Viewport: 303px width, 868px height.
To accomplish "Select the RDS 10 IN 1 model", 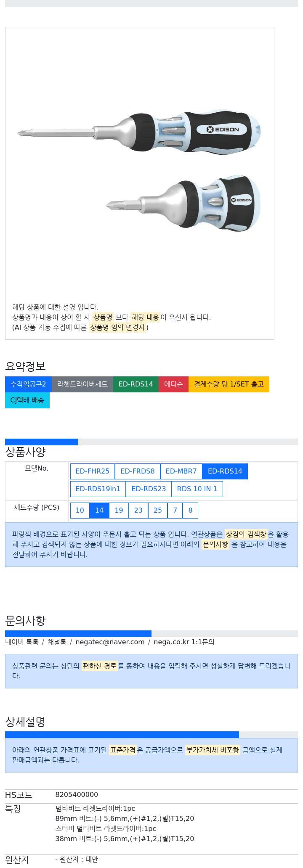I will pyautogui.click(x=197, y=489).
